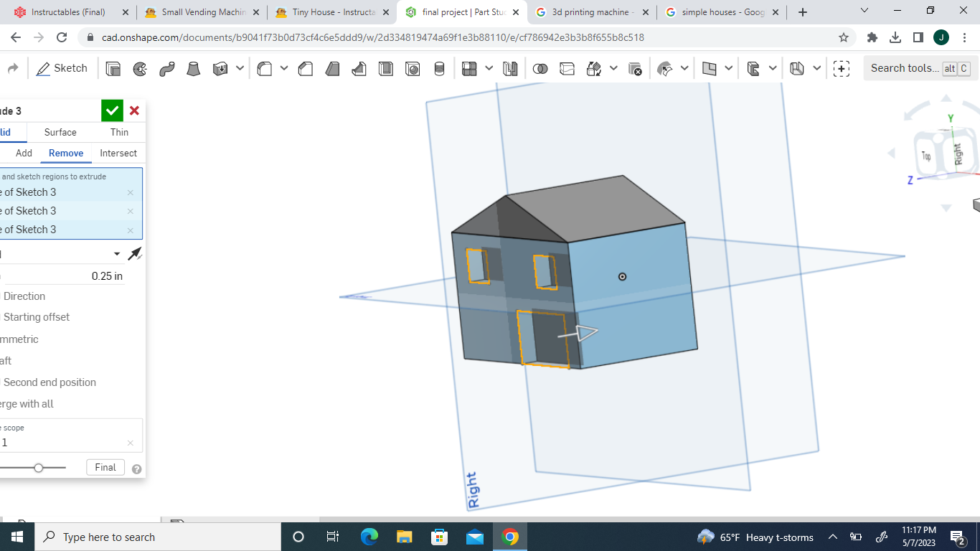
Task: Select the Hole tool
Action: click(x=413, y=67)
